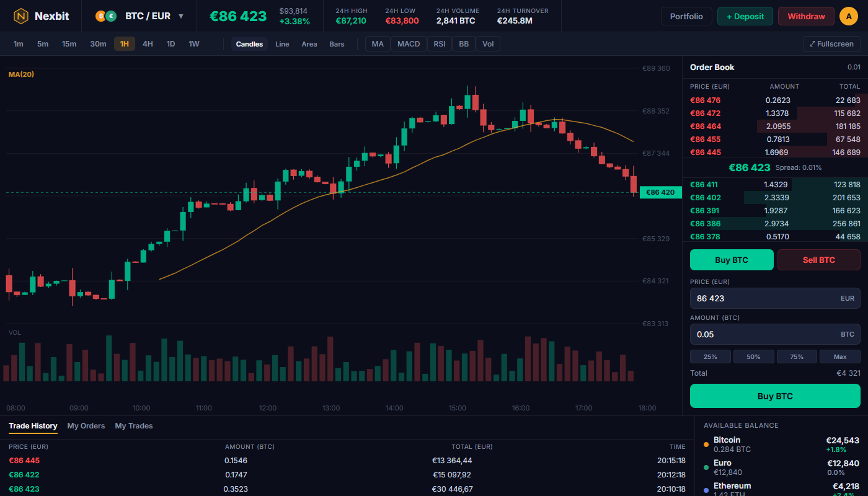Select the 30m timeframe
Viewport: 868px width, 496px height.
click(98, 44)
